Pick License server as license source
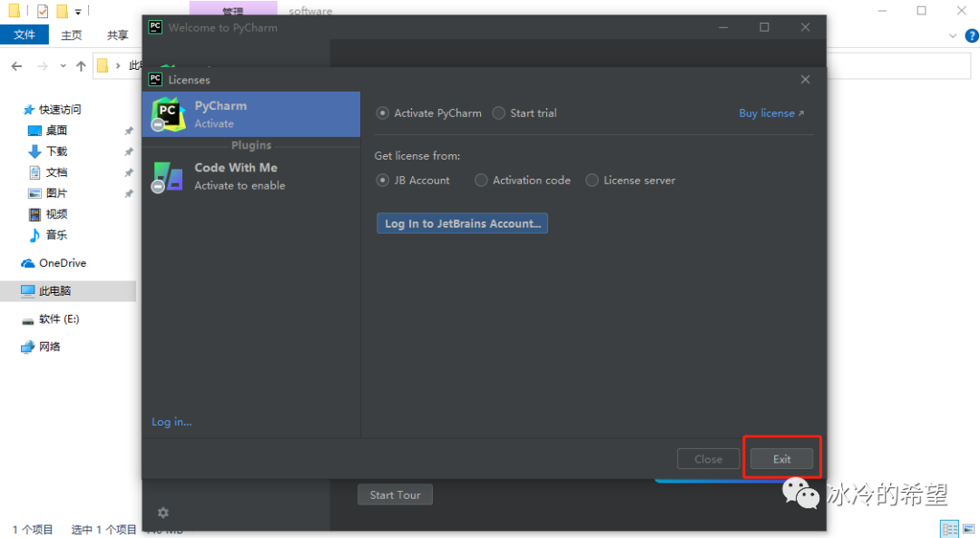The width and height of the screenshot is (980, 538). (592, 180)
